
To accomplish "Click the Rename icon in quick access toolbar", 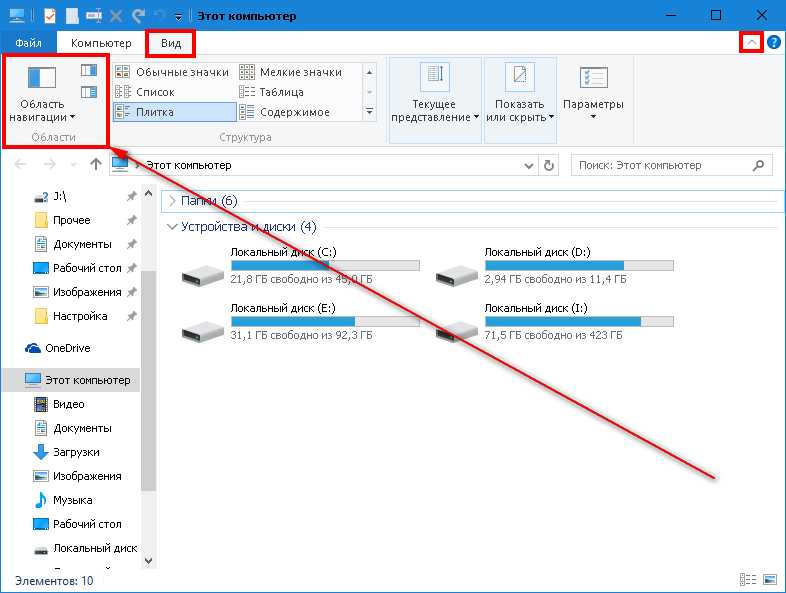I will (x=94, y=16).
